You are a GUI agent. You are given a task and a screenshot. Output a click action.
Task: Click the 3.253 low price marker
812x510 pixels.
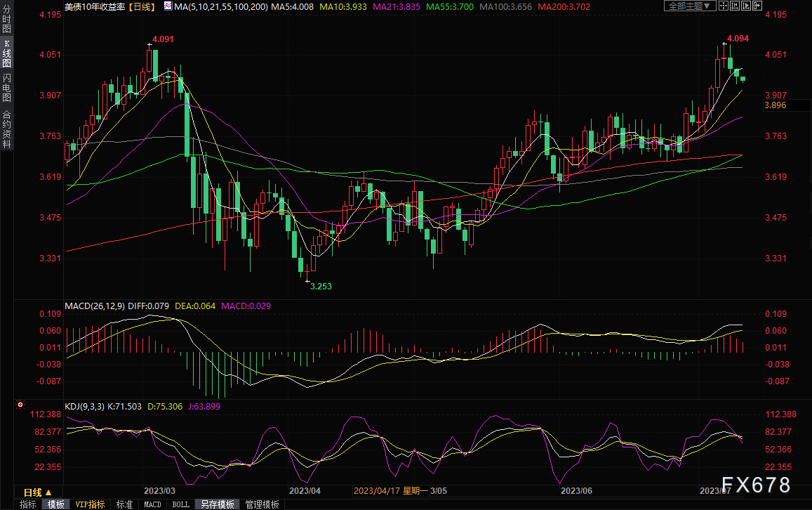click(x=321, y=286)
